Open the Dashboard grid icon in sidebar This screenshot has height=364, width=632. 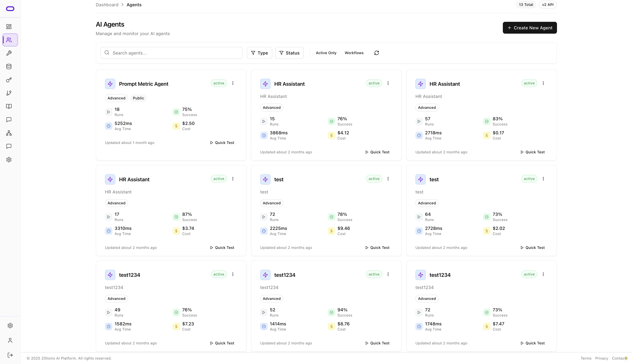click(x=9, y=26)
